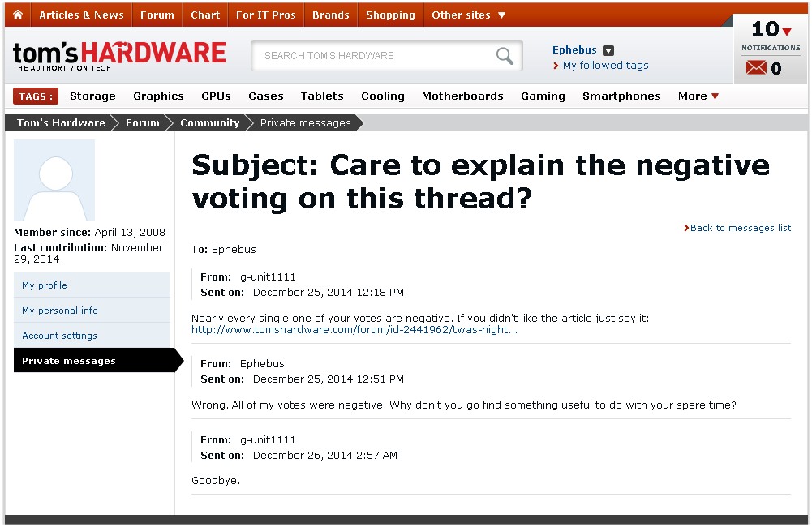
Task: Click the home icon in top bar
Action: click(18, 15)
